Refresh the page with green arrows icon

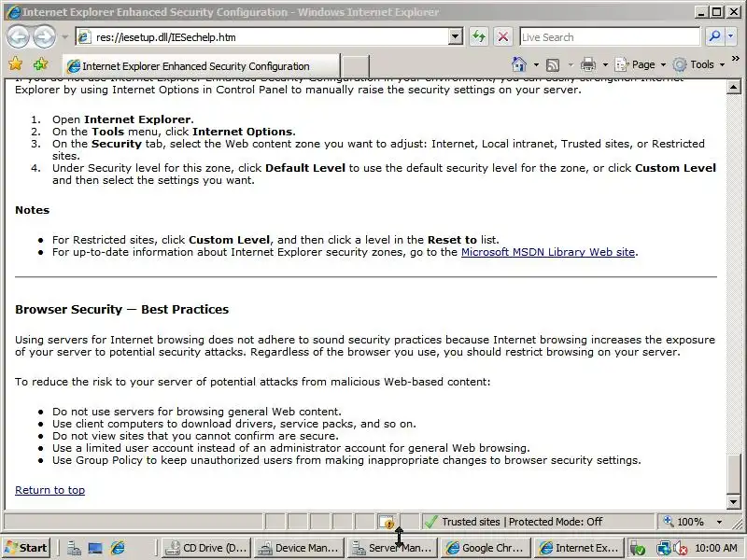coord(479,37)
